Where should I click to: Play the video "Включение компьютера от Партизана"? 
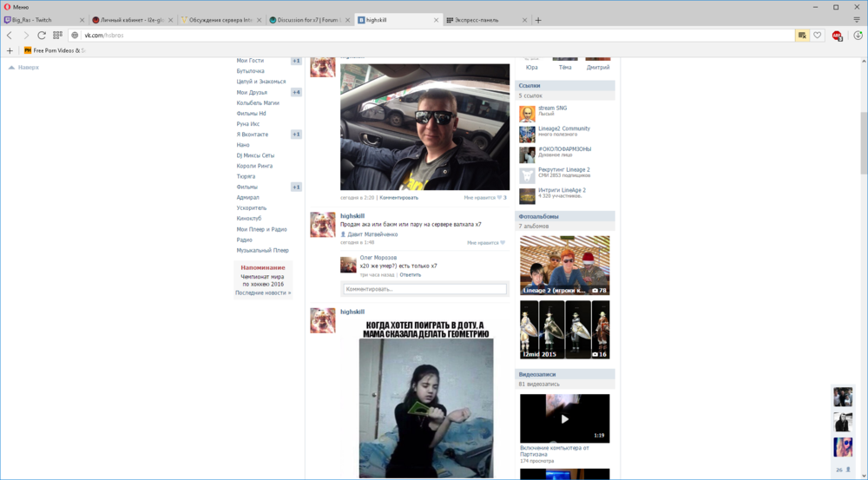click(x=564, y=418)
